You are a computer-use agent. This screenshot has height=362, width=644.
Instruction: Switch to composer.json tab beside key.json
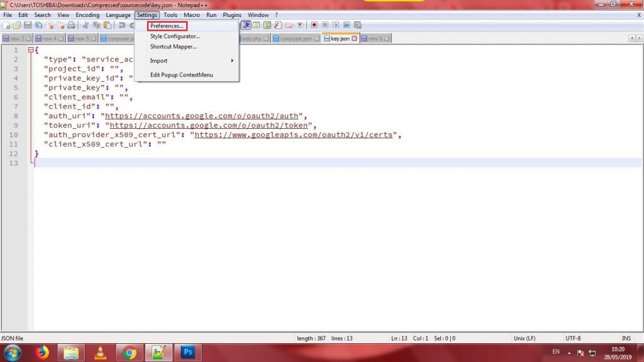click(x=296, y=38)
